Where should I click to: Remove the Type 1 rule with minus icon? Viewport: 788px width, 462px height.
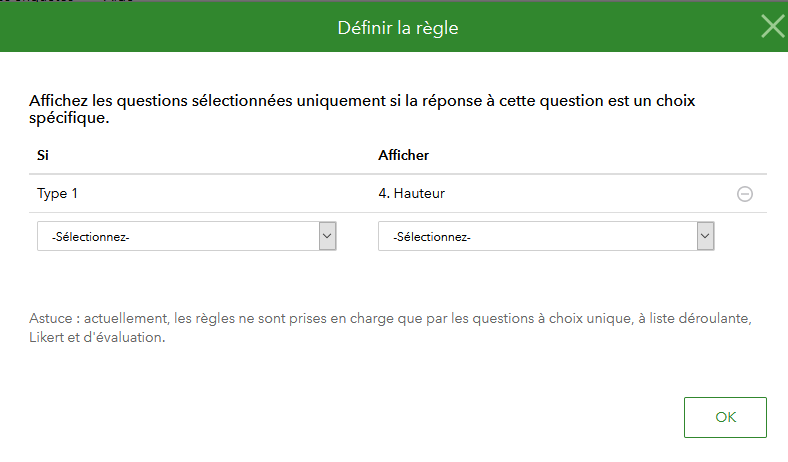pos(744,194)
